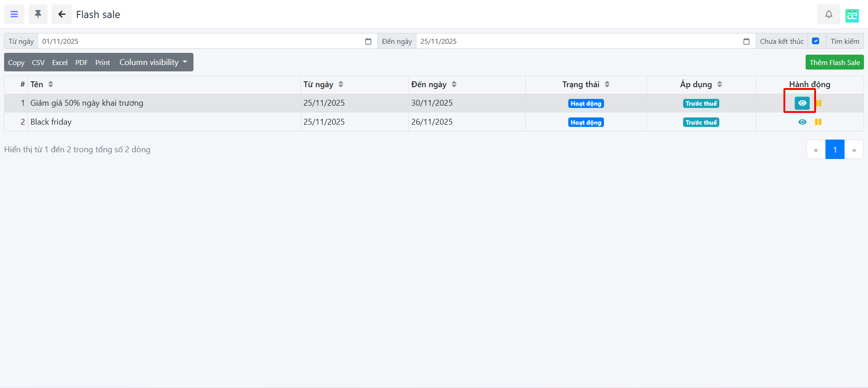Click the pin icon in header
This screenshot has height=388, width=868.
38,14
